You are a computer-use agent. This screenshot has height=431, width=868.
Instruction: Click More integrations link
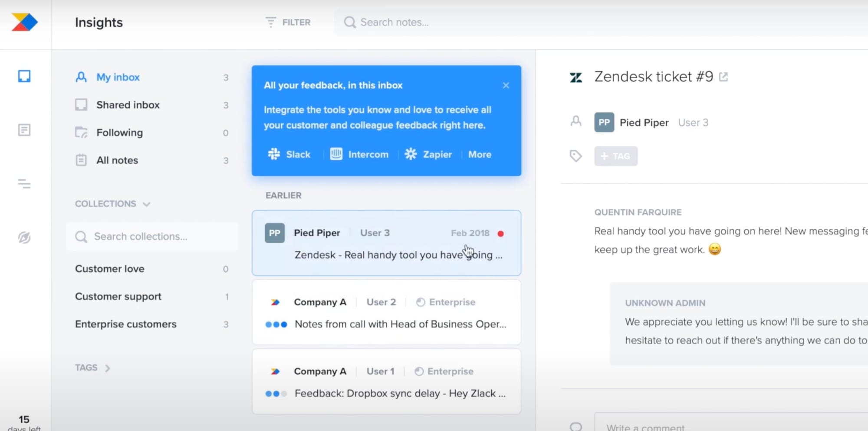[x=480, y=154]
